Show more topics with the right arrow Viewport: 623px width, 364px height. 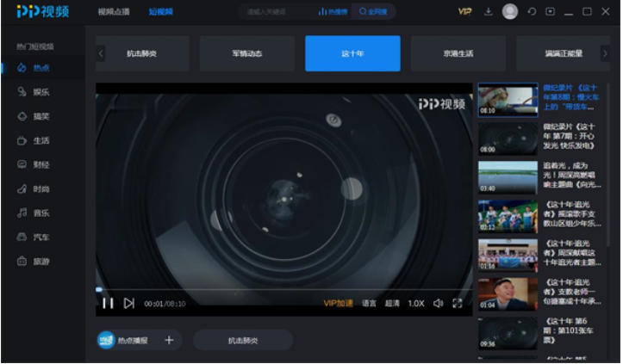[x=605, y=53]
